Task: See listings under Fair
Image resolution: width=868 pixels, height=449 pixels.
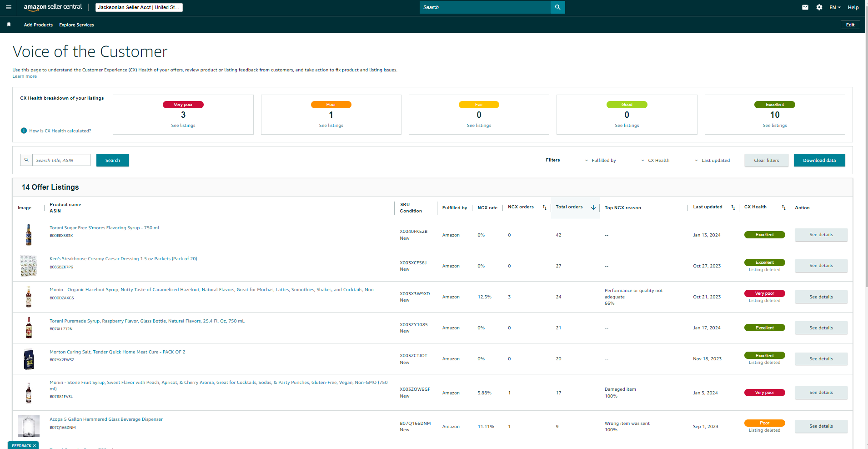Action: point(479,126)
